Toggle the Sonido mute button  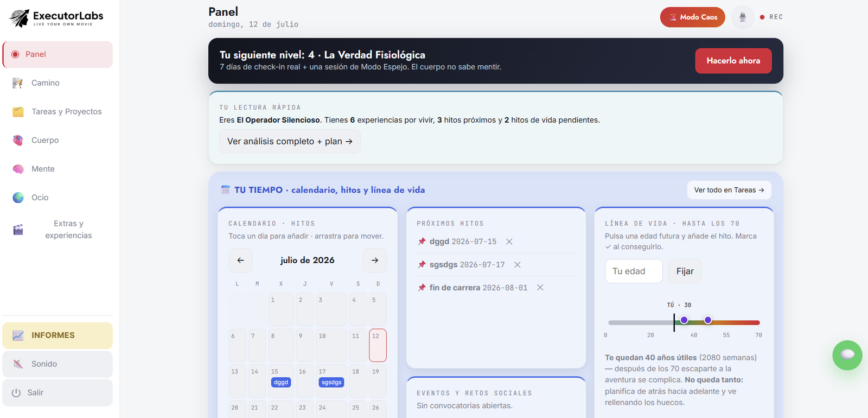58,364
